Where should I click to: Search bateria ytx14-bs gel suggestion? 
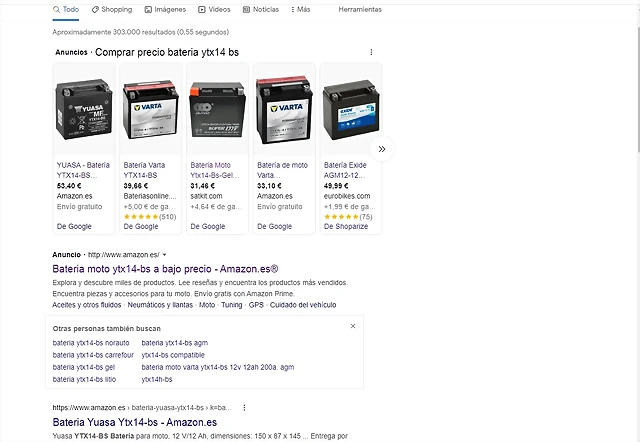click(x=84, y=367)
